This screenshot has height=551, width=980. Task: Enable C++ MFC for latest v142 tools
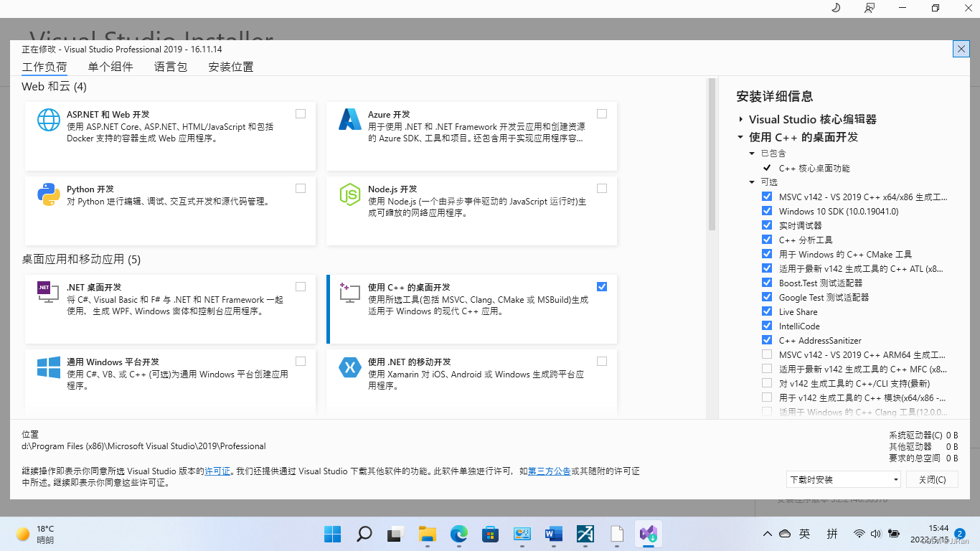[x=767, y=369]
